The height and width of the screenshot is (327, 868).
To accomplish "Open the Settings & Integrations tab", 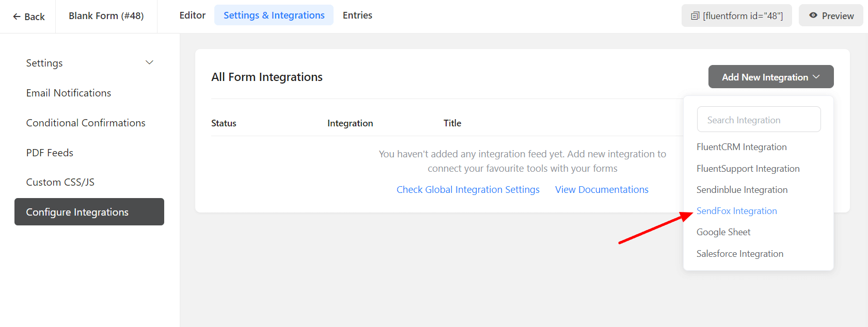I will [274, 15].
